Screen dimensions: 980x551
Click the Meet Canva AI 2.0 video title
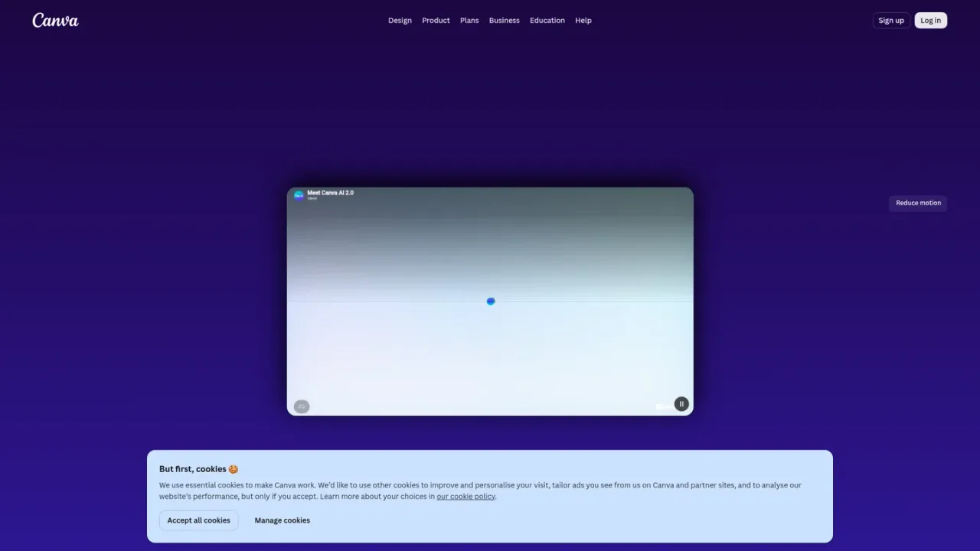(331, 193)
